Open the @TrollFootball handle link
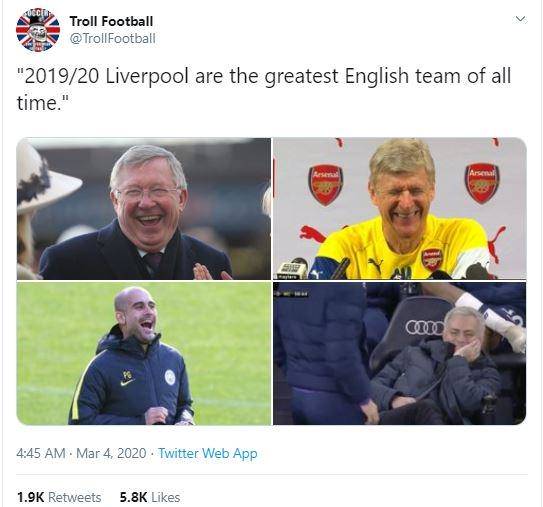The width and height of the screenshot is (543, 507). [113, 38]
